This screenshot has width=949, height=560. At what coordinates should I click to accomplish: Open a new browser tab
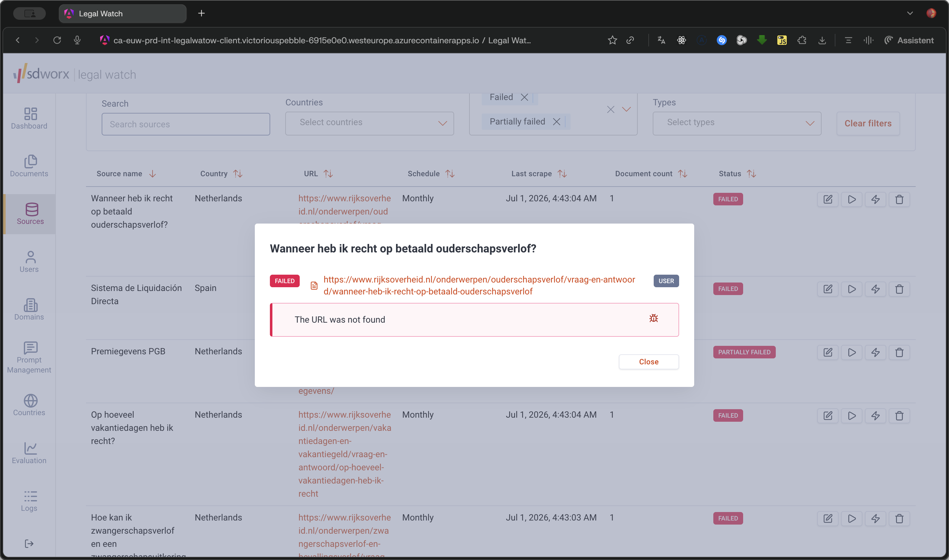click(201, 13)
